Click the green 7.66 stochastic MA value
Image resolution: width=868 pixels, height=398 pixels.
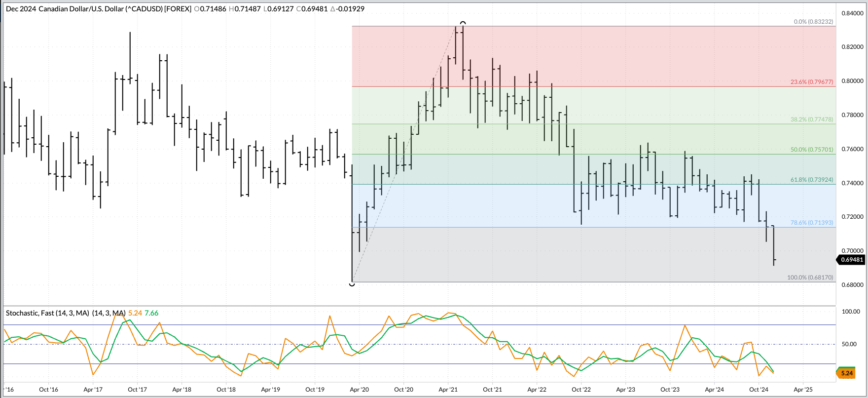151,313
